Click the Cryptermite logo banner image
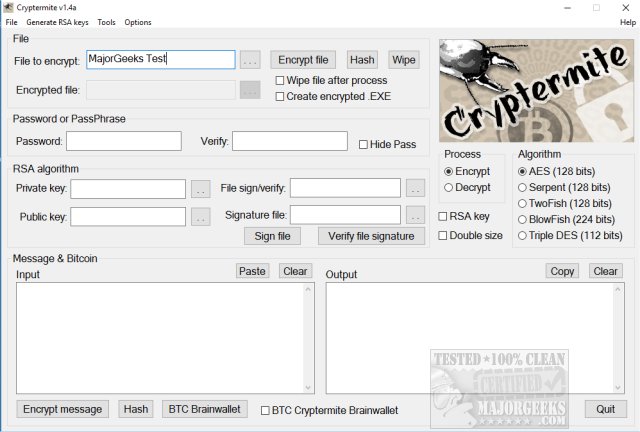 point(536,91)
